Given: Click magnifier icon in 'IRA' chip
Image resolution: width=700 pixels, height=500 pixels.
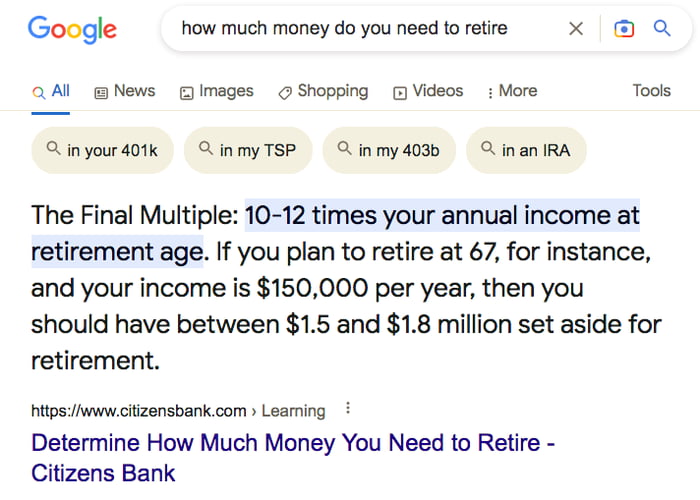Looking at the screenshot, I should click(x=488, y=150).
